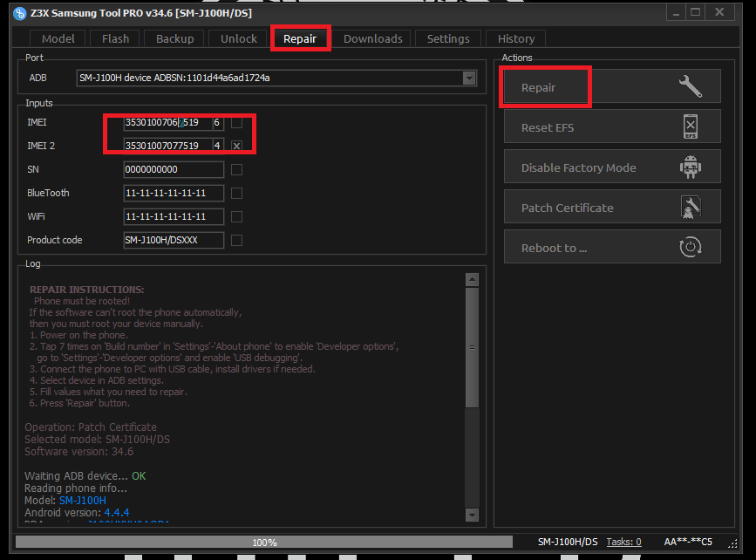Click the log scroll down arrow
756x560 pixels.
coord(472,516)
